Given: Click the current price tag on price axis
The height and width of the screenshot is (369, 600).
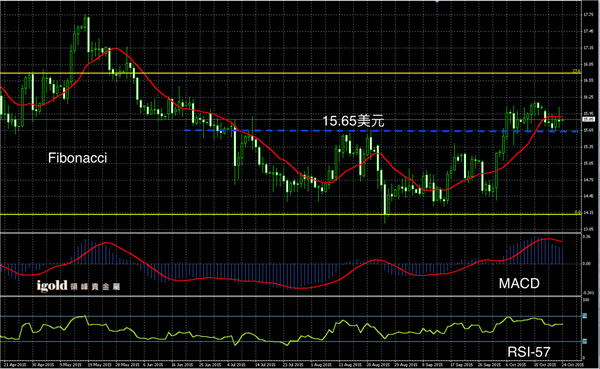Looking at the screenshot, I should 589,119.
